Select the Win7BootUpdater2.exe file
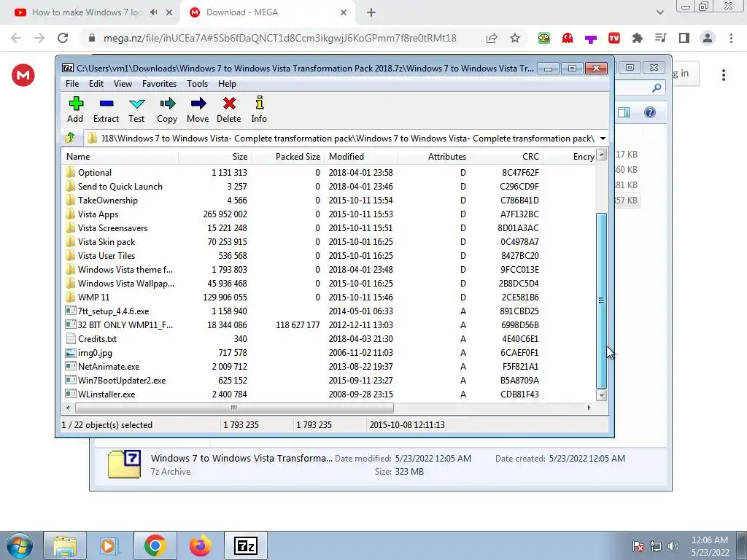747x560 pixels. point(122,381)
